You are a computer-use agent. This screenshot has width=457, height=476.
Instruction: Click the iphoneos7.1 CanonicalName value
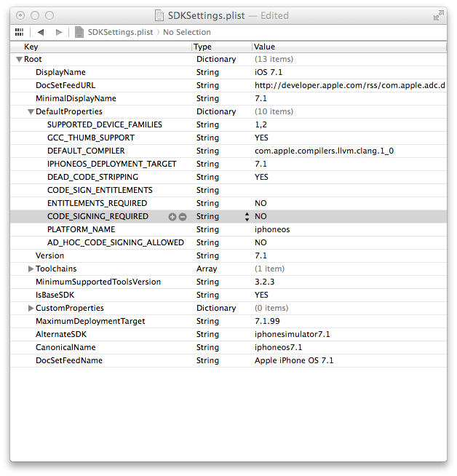pos(278,347)
